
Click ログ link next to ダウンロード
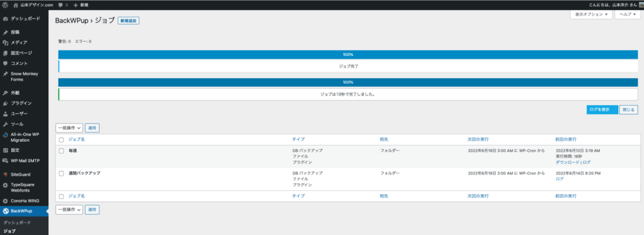click(587, 162)
